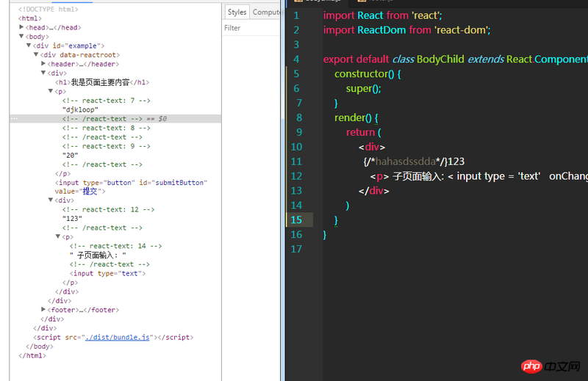Click line number 11 in editor gutter
The height and width of the screenshot is (381, 588).
coord(296,162)
